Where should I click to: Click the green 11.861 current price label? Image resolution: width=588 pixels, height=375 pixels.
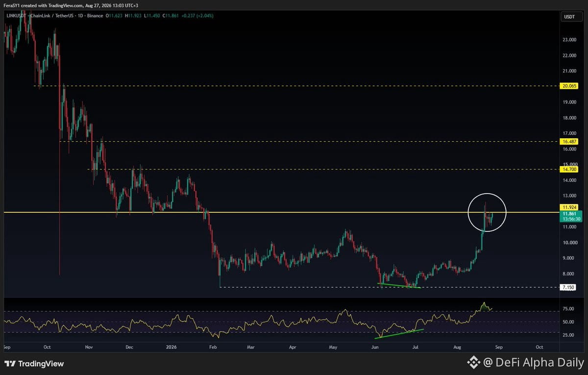coord(569,214)
